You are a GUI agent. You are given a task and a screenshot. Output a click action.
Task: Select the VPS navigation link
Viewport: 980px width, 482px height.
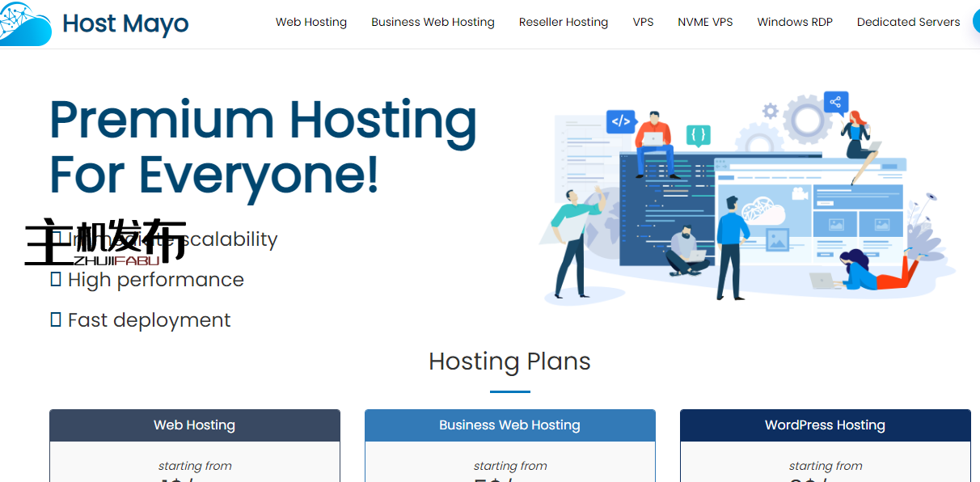pyautogui.click(x=643, y=22)
